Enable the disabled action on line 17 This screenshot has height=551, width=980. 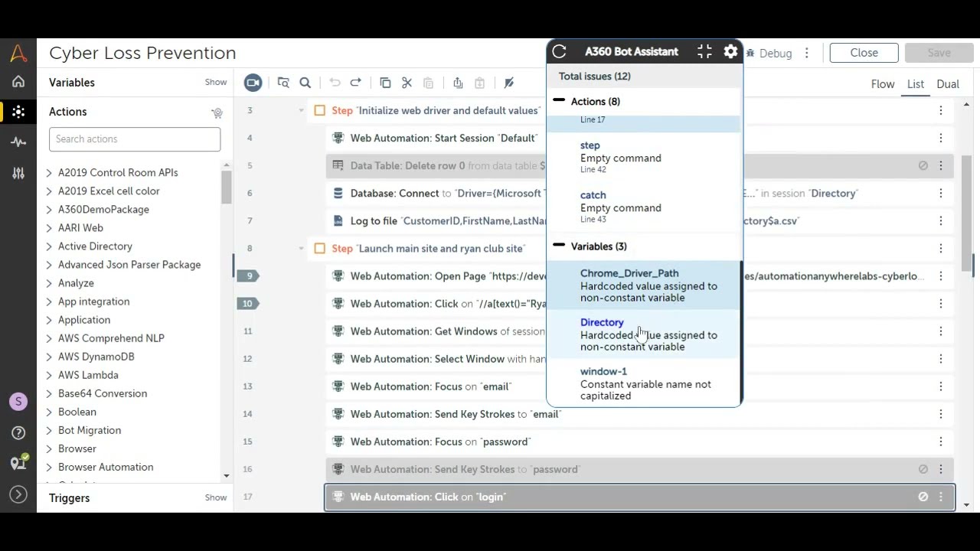click(x=923, y=497)
